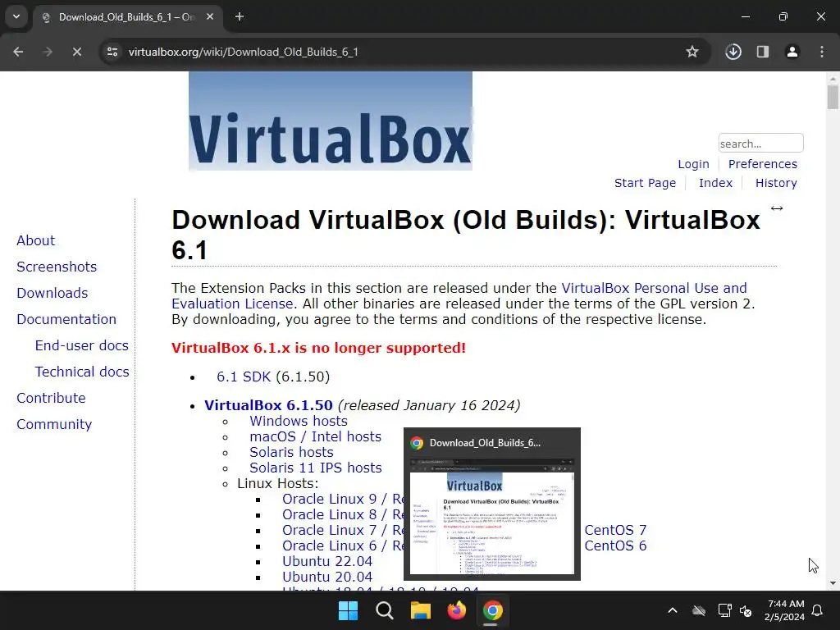Screen dimensions: 840x630
Task: Open notifications bell icon
Action: pyautogui.click(x=818, y=610)
